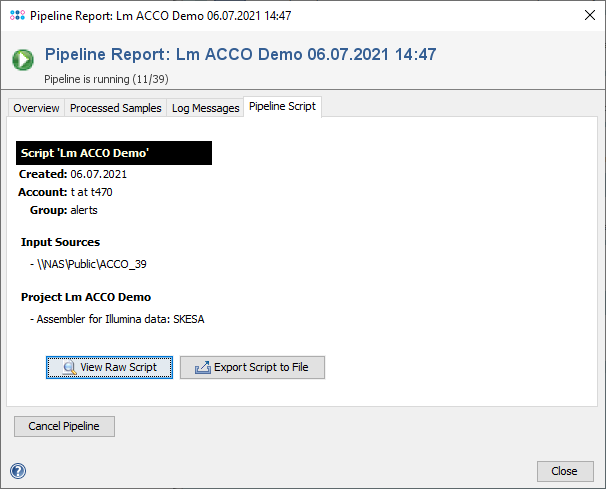Image resolution: width=606 pixels, height=489 pixels.
Task: Click the green running pipeline status icon
Action: pos(22,60)
